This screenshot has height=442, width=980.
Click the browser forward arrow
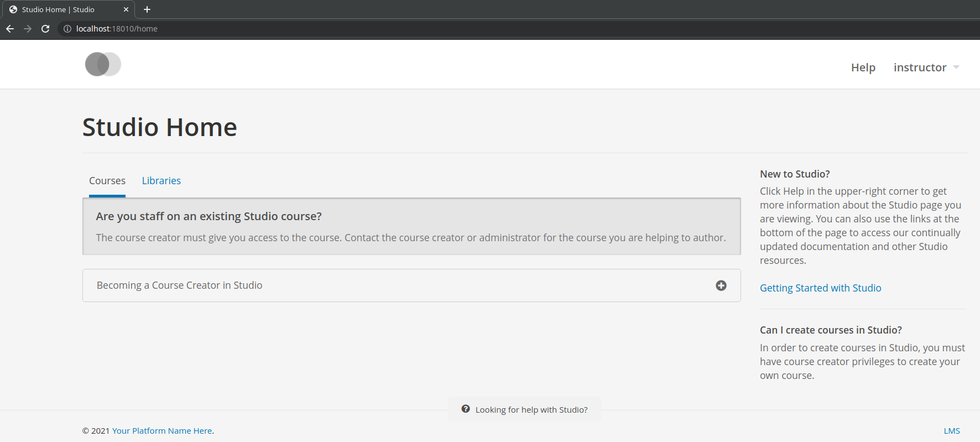28,29
